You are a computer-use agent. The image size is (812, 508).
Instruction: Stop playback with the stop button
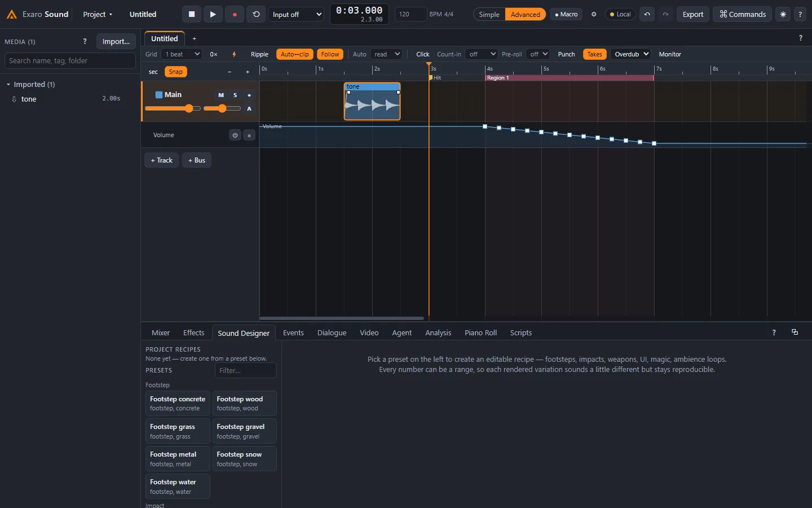(192, 14)
